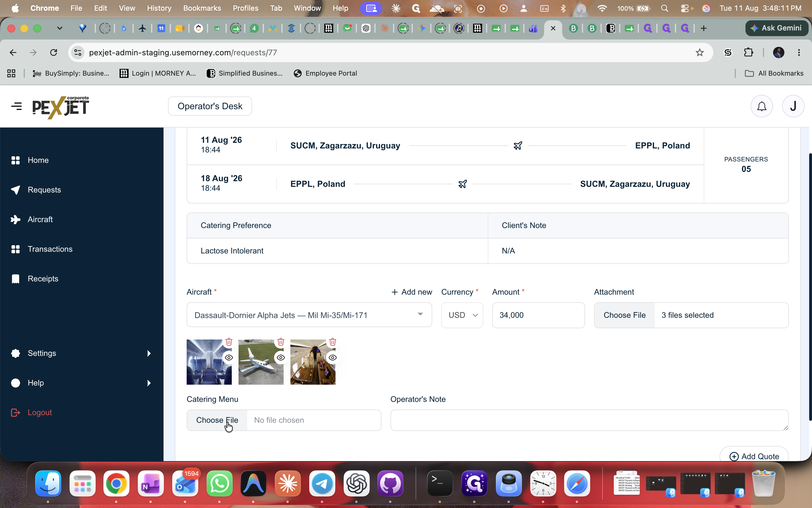The image size is (812, 508).
Task: Open the Chrome History menu
Action: 159,8
